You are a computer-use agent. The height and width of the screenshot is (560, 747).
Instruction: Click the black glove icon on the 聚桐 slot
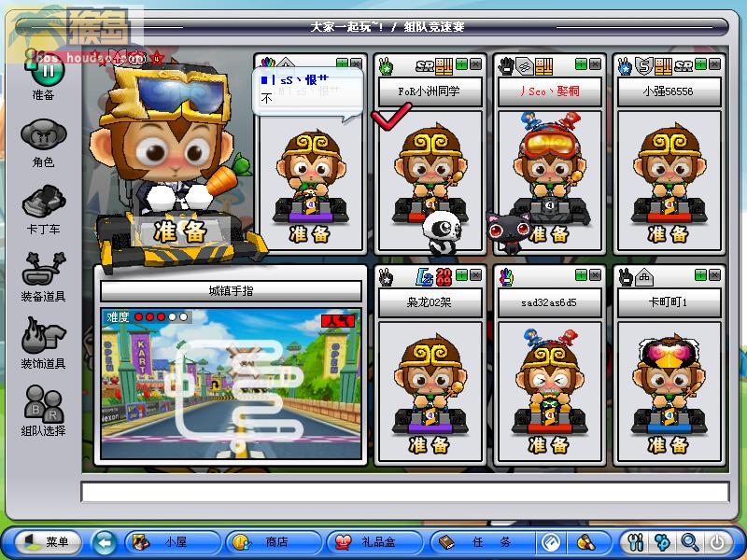[x=506, y=66]
